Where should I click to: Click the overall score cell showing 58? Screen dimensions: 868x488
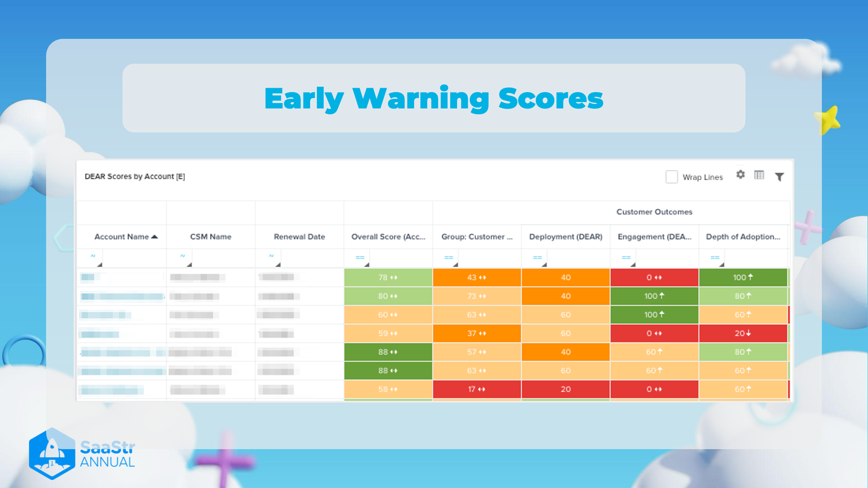(388, 389)
